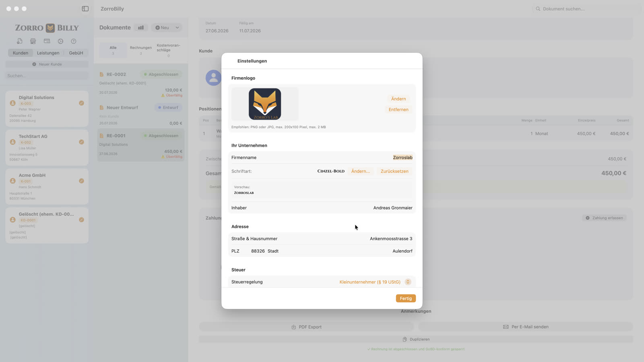Click the Firmenname field Zorroslab

402,158
